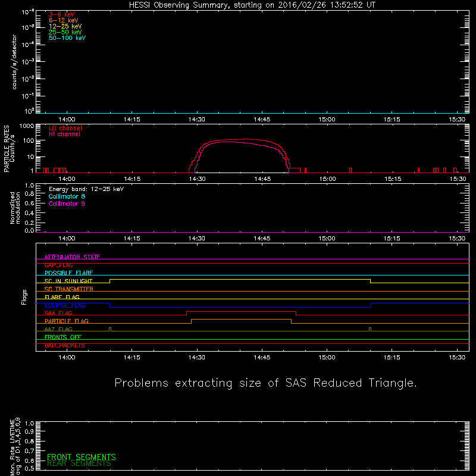Select the REAR SEGMENTS legend label

(x=79, y=464)
